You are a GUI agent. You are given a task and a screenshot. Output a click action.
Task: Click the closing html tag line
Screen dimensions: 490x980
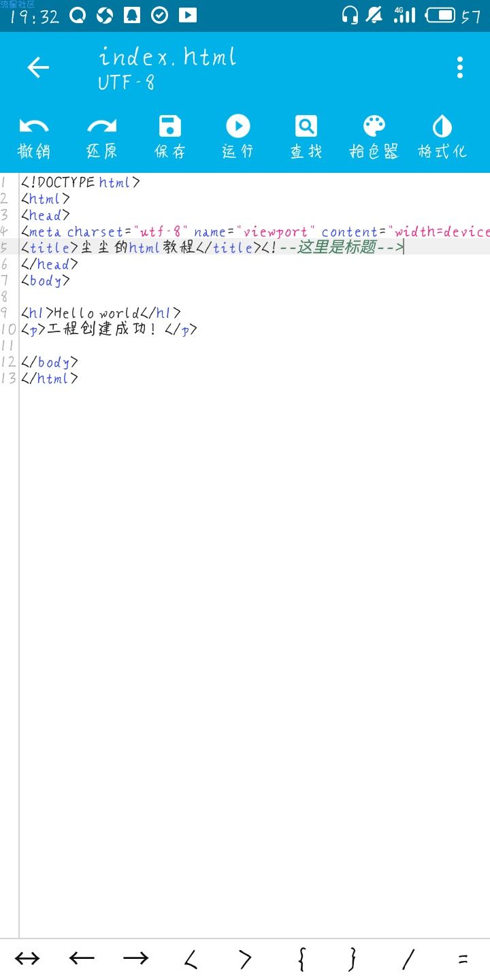(49, 378)
